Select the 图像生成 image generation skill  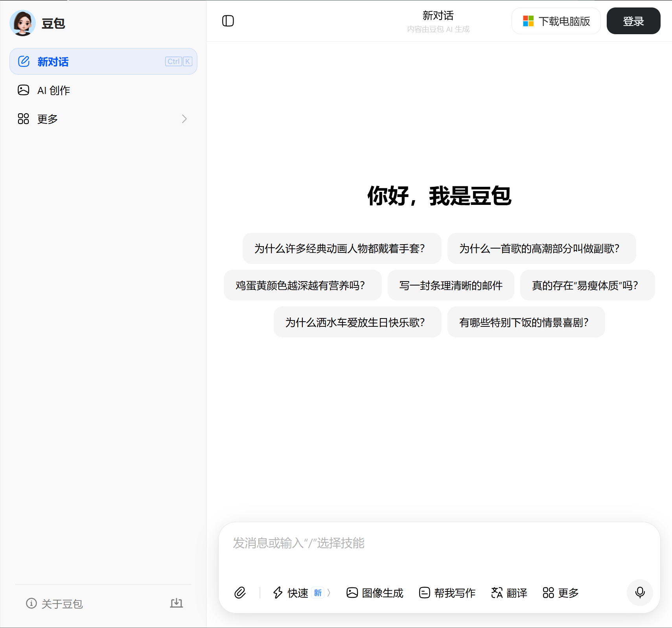coord(375,593)
